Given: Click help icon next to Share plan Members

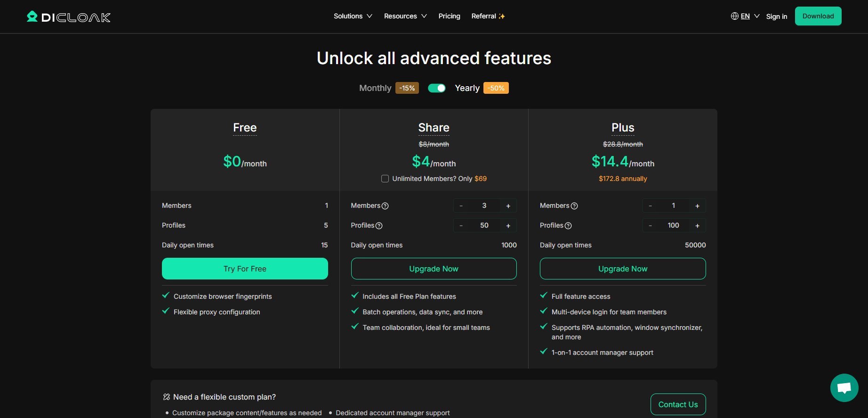Looking at the screenshot, I should click(385, 206).
